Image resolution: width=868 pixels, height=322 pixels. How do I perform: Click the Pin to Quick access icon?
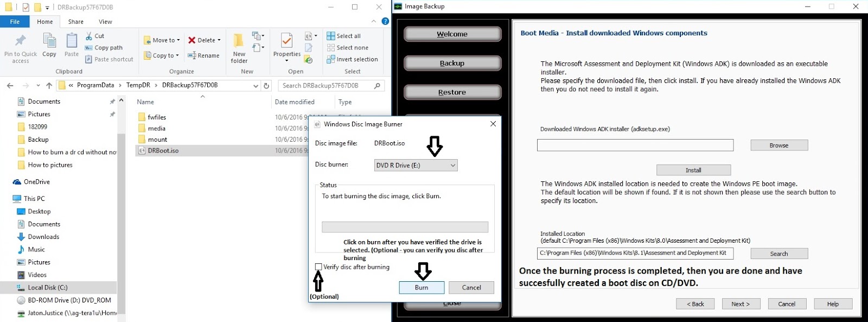tap(21, 41)
